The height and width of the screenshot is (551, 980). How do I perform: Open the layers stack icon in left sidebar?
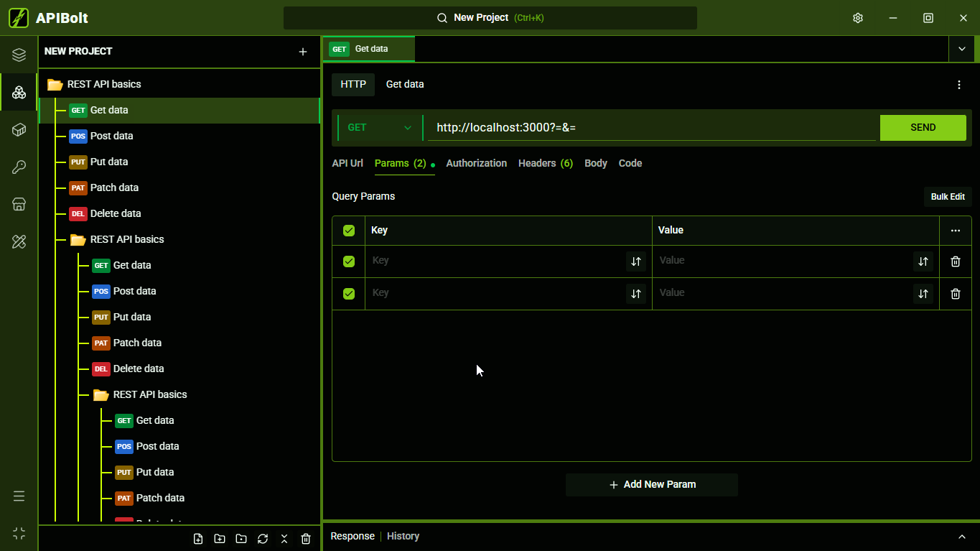(x=19, y=55)
